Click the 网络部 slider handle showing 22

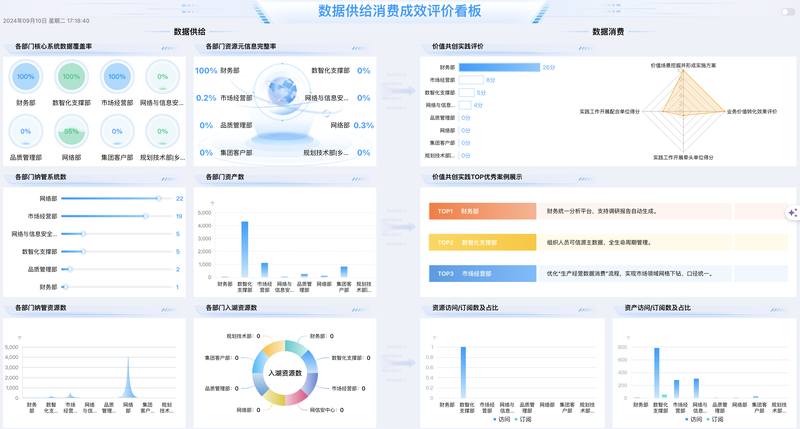159,198
